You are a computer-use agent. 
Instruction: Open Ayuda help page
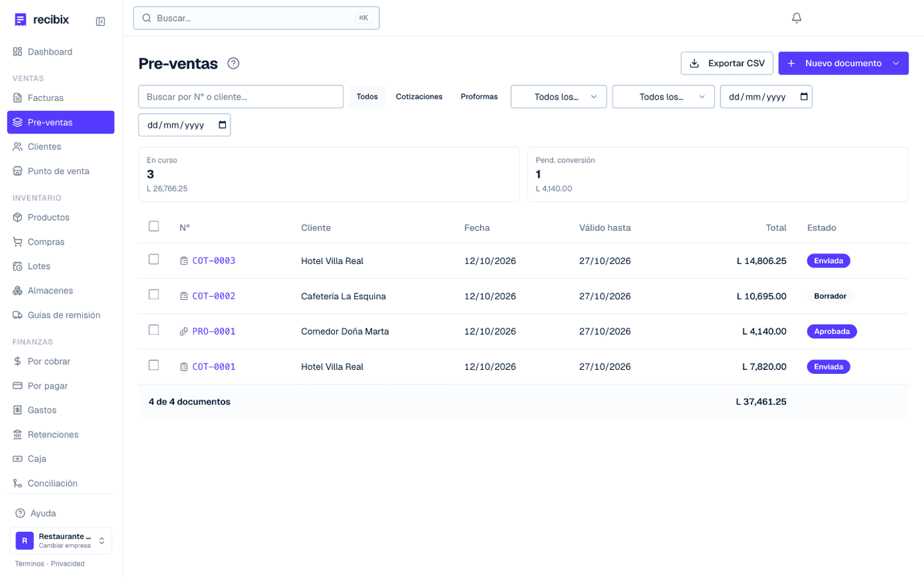tap(61, 513)
